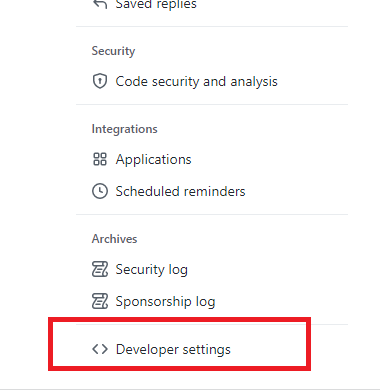Open Saved replies settings page
The width and height of the screenshot is (380, 392).
click(x=156, y=5)
